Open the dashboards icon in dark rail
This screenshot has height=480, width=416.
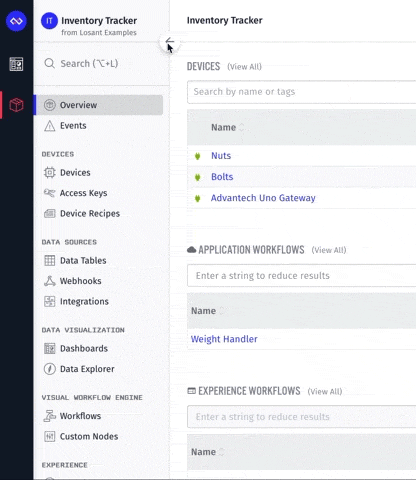tap(16, 64)
